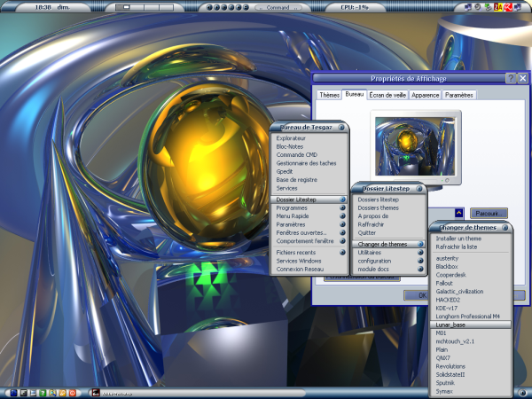Viewport: 532px width, 399px height.
Task: Select the Bureau tab
Action: (x=355, y=94)
